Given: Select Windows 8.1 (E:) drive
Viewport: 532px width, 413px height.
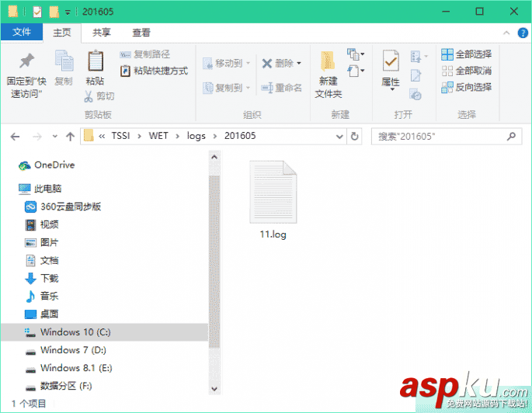Looking at the screenshot, I should coord(69,368).
